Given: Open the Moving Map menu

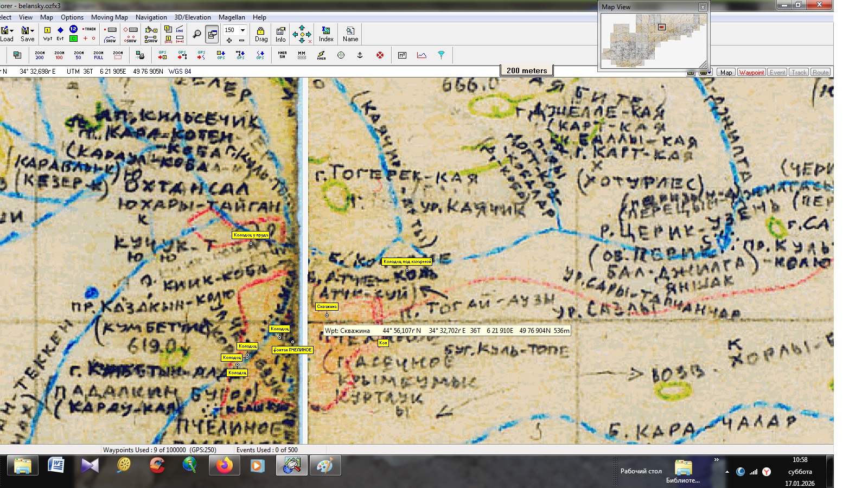Looking at the screenshot, I should (109, 17).
